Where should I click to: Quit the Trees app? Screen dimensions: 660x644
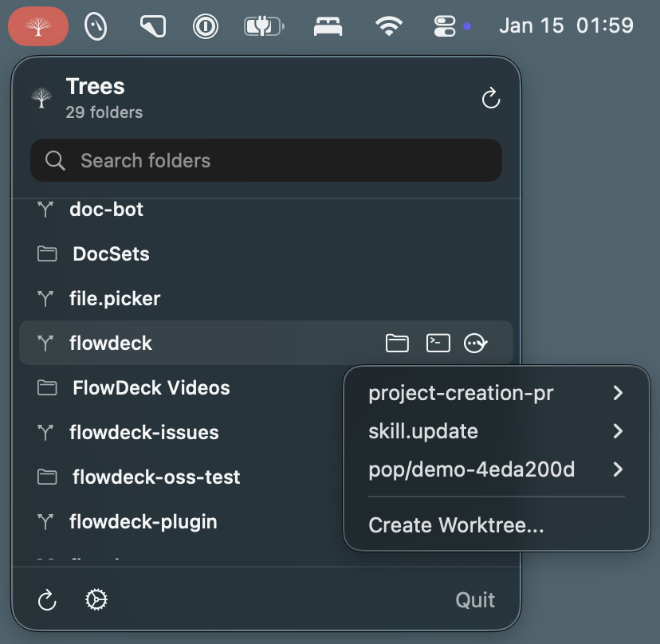point(475,599)
